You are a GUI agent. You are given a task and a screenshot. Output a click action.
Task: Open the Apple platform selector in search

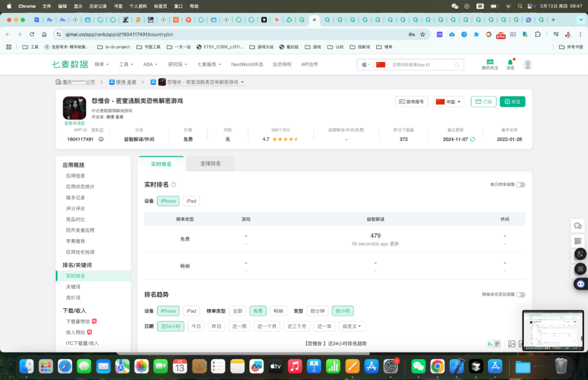(x=366, y=65)
